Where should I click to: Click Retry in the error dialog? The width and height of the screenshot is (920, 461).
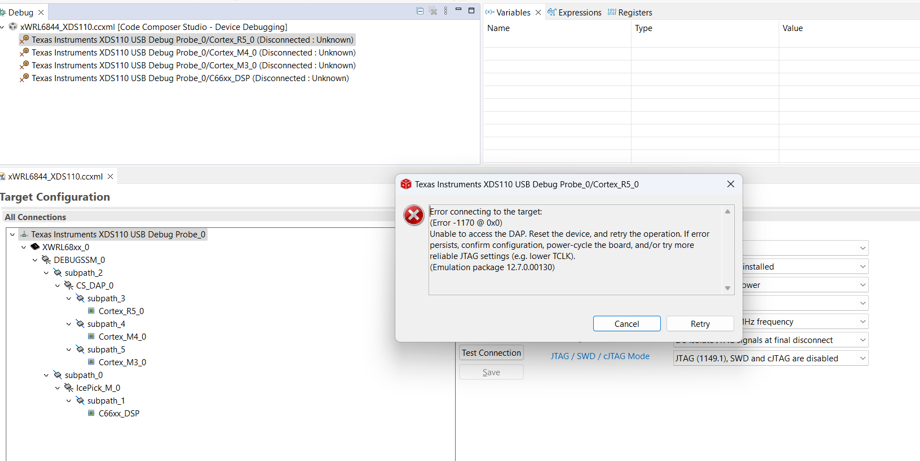700,324
